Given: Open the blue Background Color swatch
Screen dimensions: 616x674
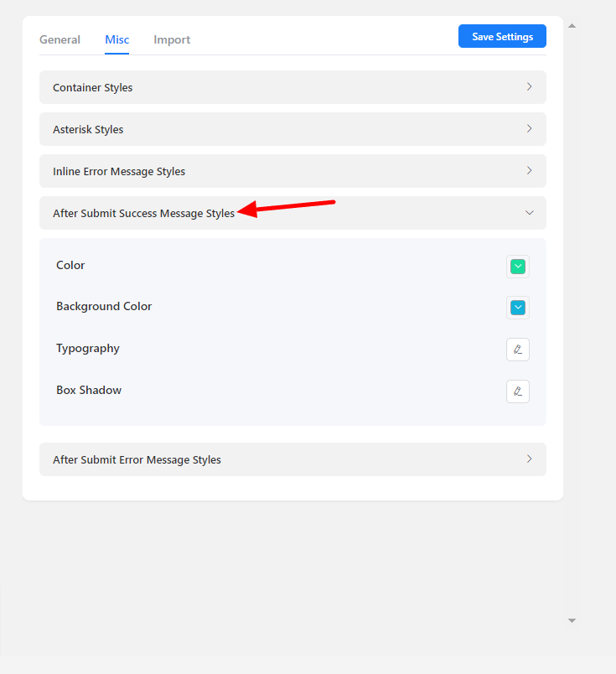Looking at the screenshot, I should [518, 308].
